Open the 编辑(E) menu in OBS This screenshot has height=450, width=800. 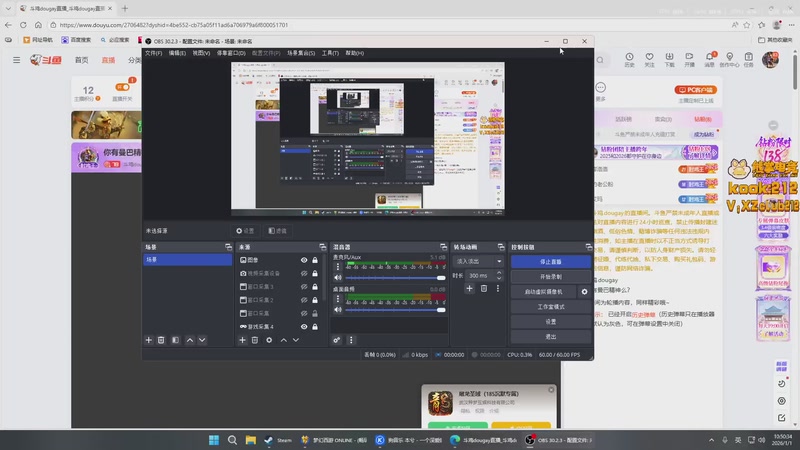[x=177, y=53]
